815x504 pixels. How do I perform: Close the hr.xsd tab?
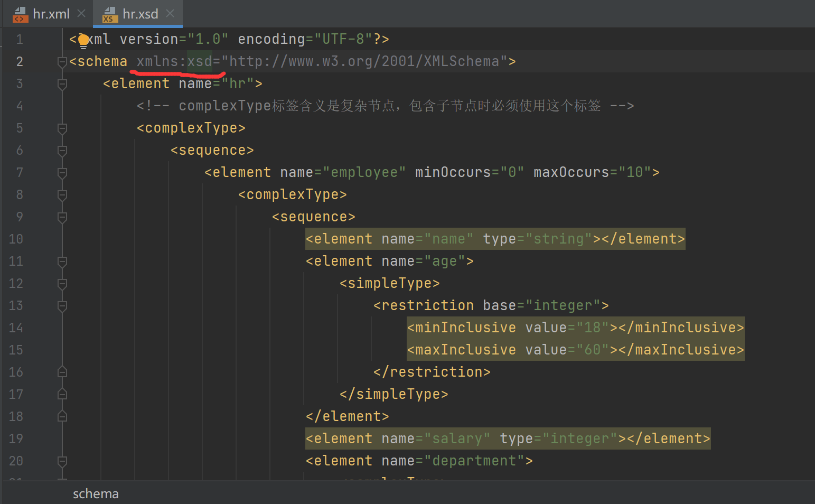(170, 14)
